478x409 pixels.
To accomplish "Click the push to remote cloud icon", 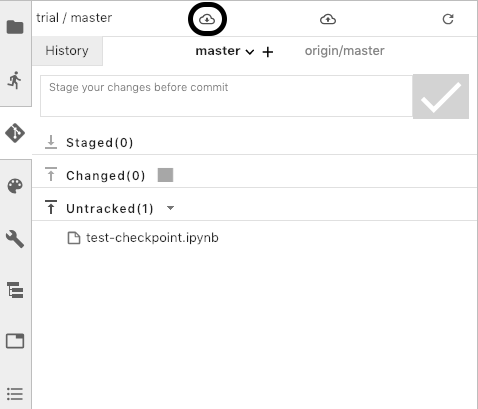I will [x=328, y=19].
